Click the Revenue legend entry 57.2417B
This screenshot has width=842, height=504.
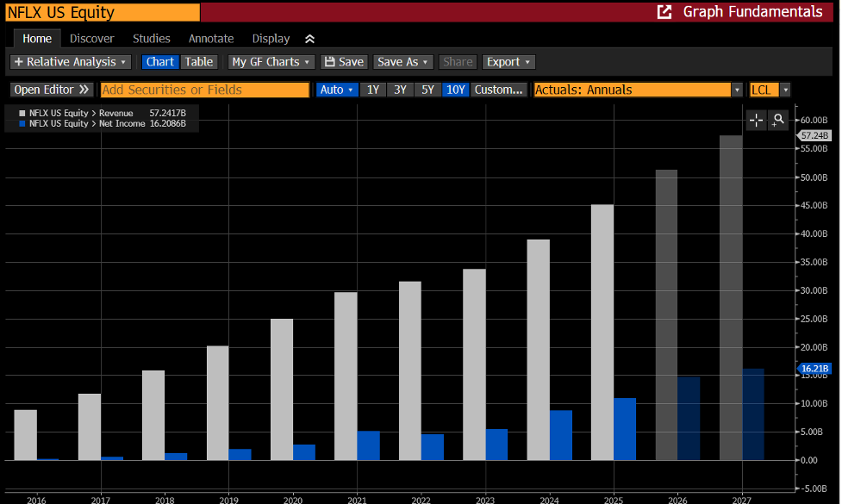(x=103, y=113)
